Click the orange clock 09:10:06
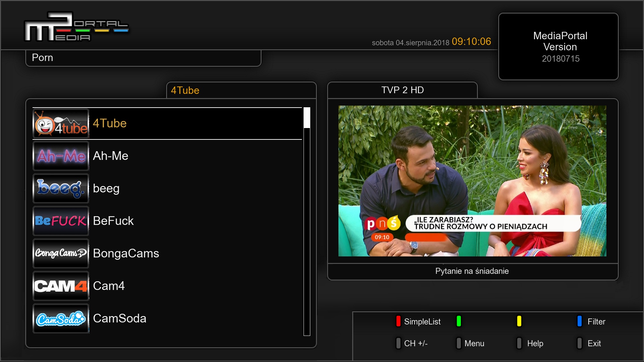This screenshot has width=644, height=362. pyautogui.click(x=471, y=42)
